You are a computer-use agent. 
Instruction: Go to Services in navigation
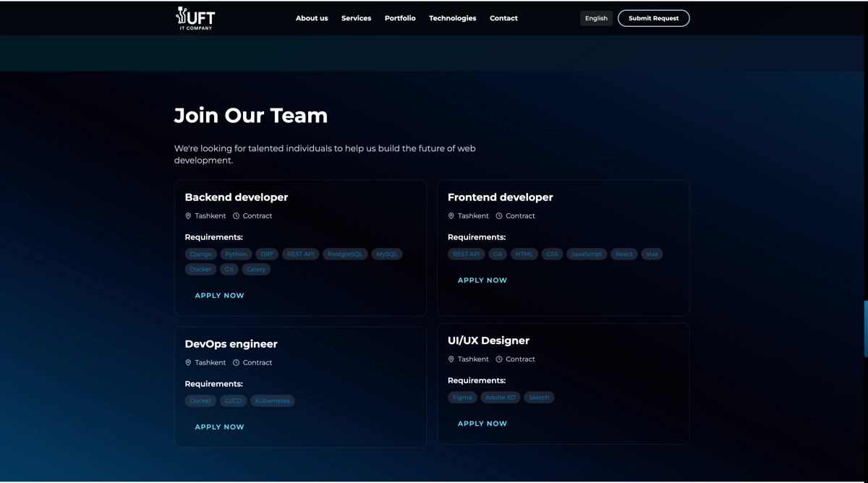[356, 19]
